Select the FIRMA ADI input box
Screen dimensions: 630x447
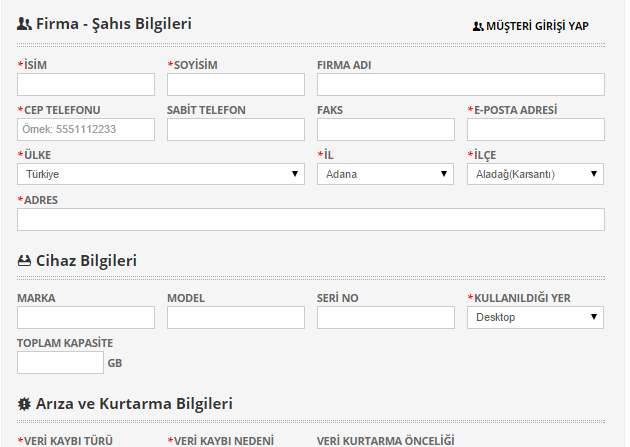[x=461, y=84]
